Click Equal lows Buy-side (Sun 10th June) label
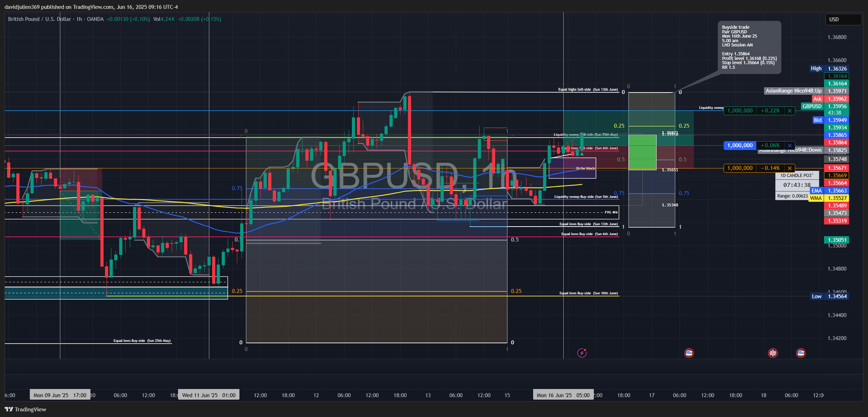 click(588, 293)
